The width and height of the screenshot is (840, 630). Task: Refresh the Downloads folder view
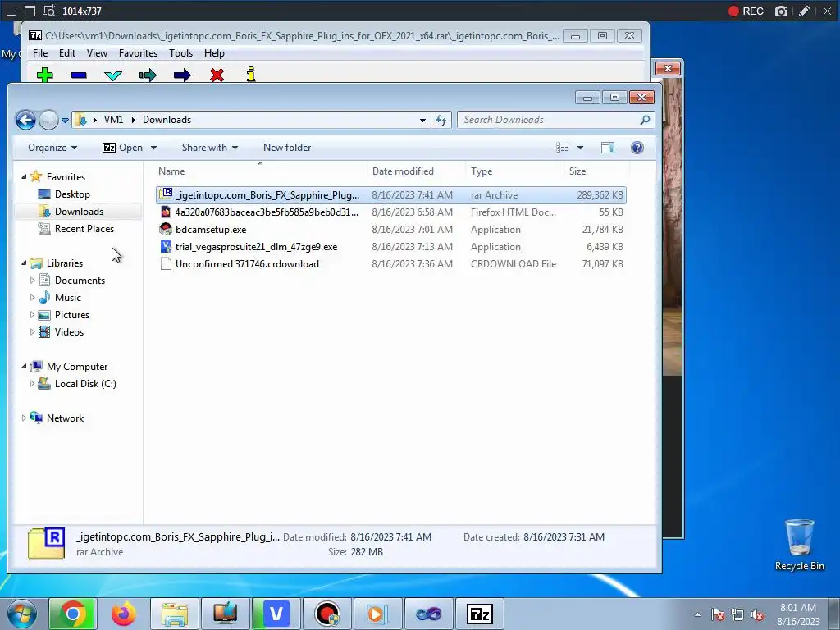pos(441,120)
